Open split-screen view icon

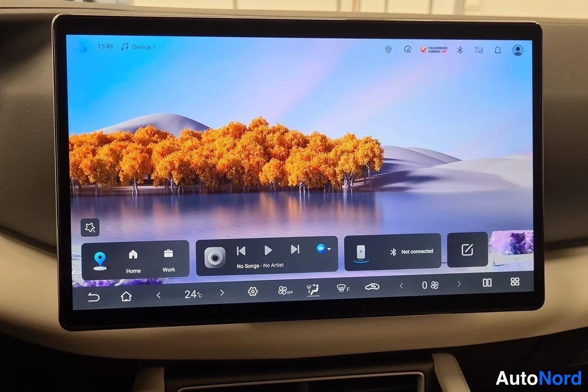click(487, 283)
